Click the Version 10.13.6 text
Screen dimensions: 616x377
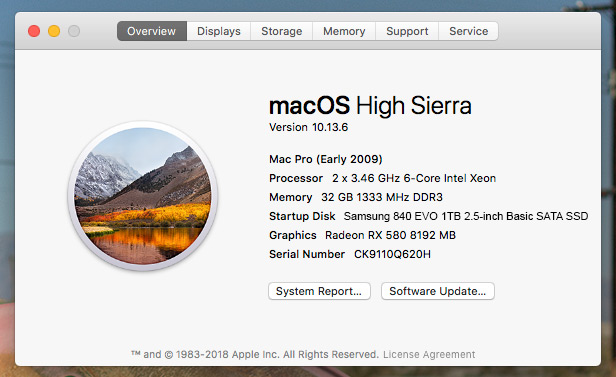click(308, 127)
